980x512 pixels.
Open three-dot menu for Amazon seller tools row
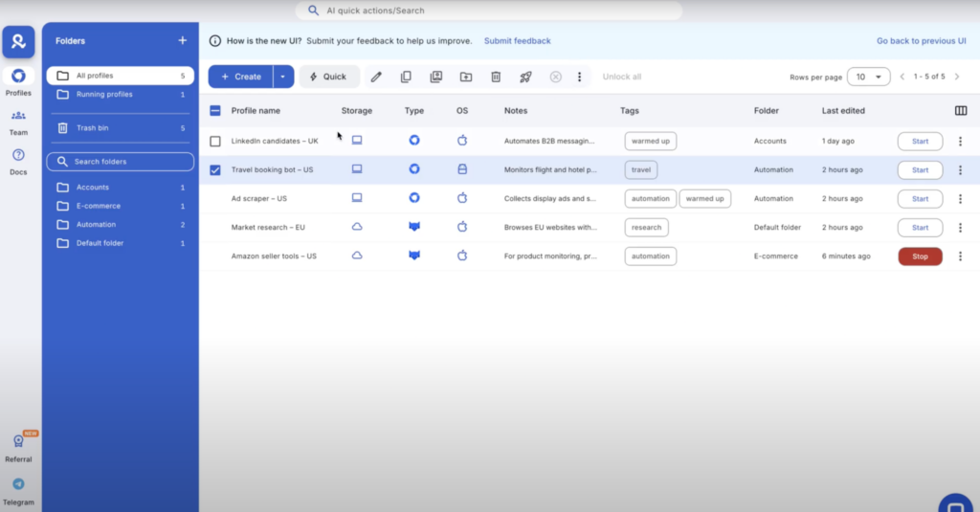tap(960, 256)
